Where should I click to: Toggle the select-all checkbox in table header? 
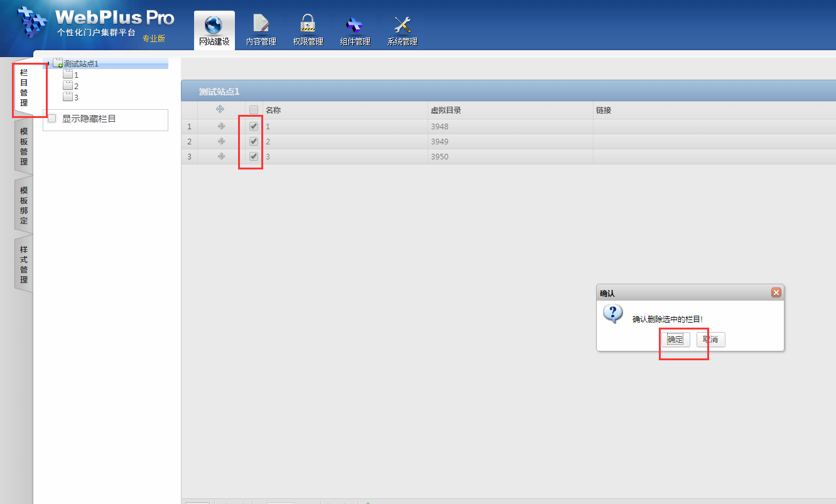(x=254, y=110)
